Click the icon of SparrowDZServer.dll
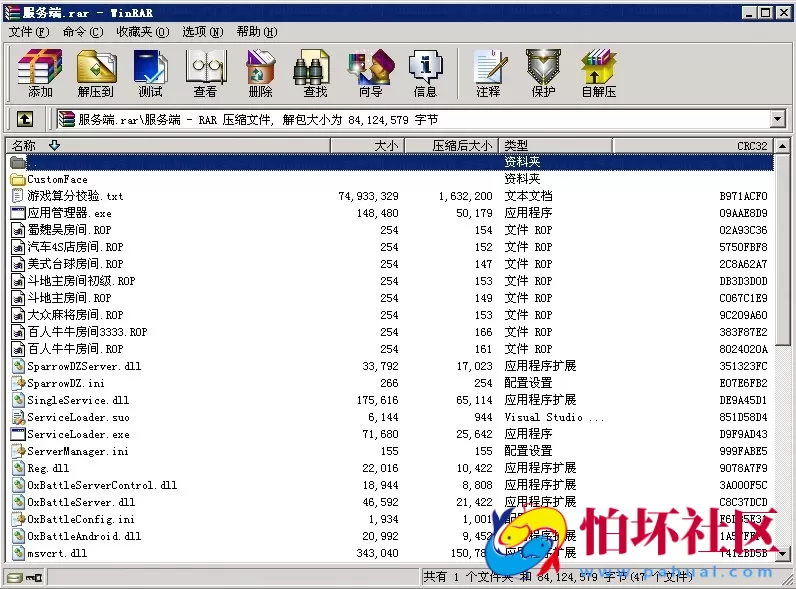The height and width of the screenshot is (589, 796). pyautogui.click(x=18, y=366)
